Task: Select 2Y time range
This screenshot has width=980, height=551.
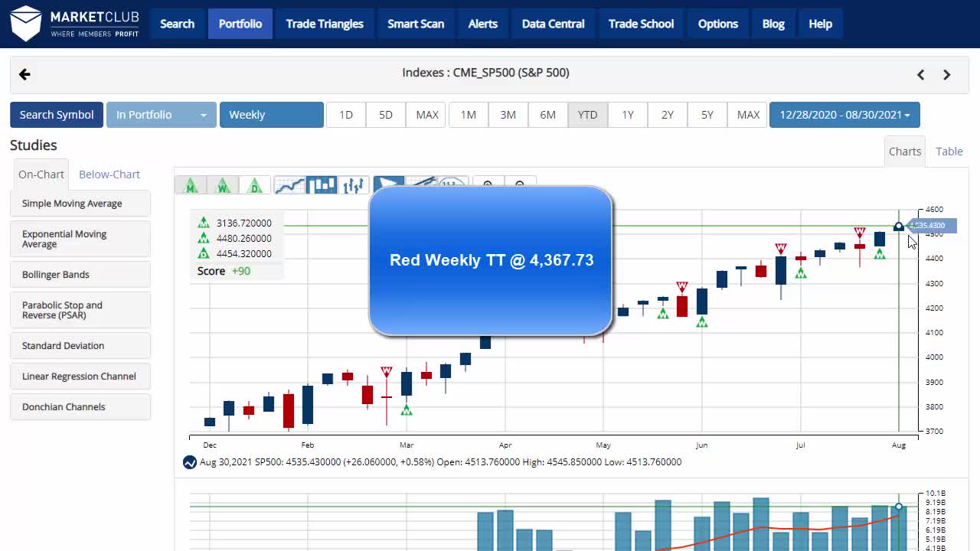Action: 668,115
